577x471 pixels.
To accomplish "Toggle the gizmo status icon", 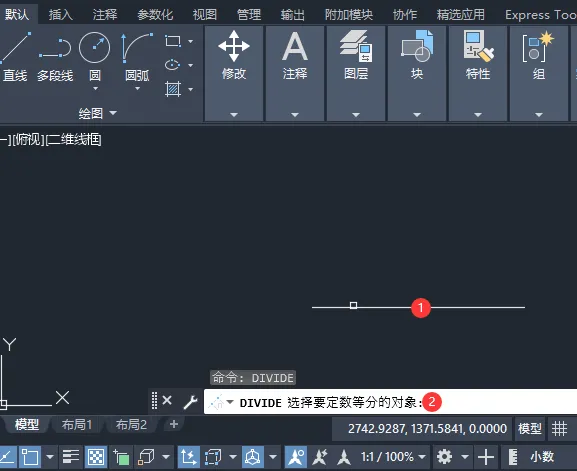I will (252, 457).
